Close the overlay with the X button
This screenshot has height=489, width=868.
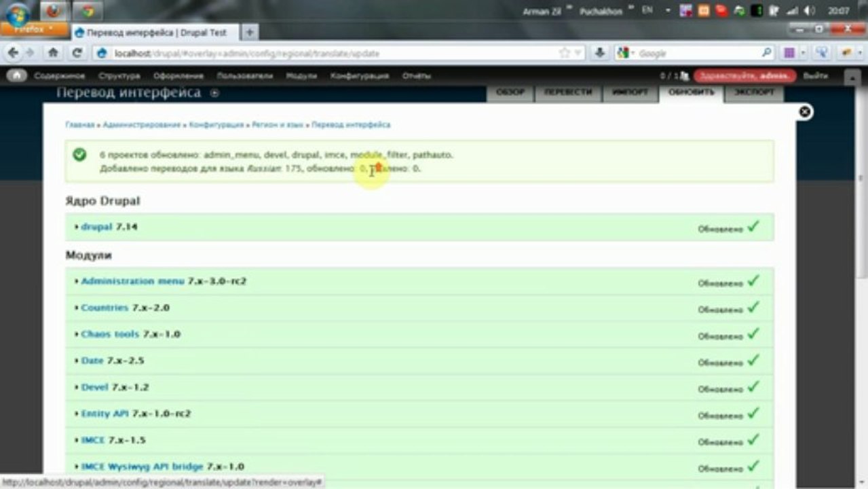point(804,112)
